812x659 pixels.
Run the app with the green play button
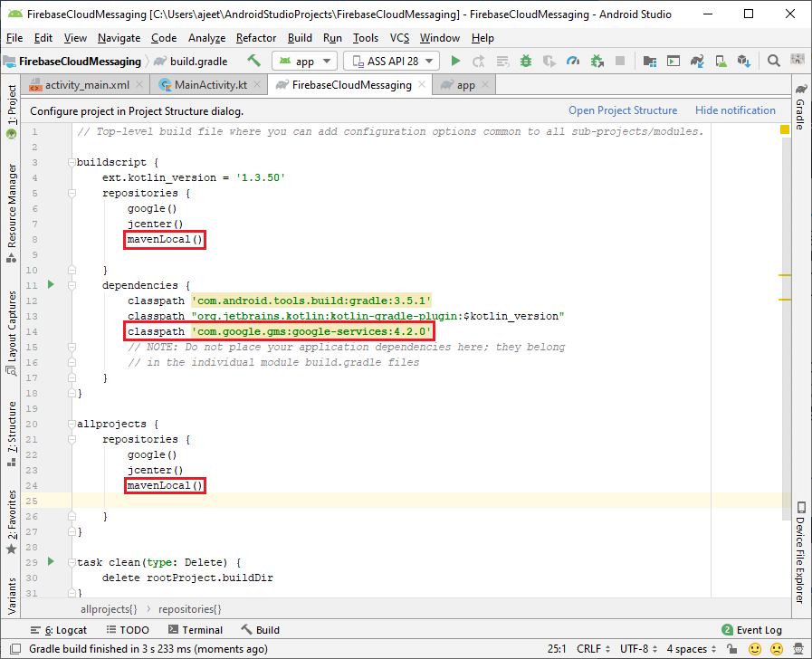pyautogui.click(x=455, y=61)
